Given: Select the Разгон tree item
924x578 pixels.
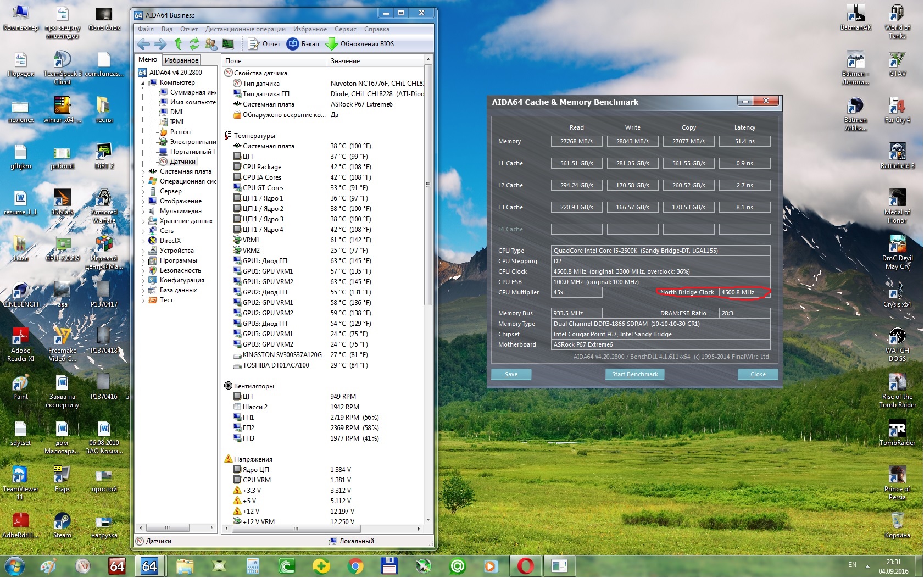Looking at the screenshot, I should click(x=180, y=132).
